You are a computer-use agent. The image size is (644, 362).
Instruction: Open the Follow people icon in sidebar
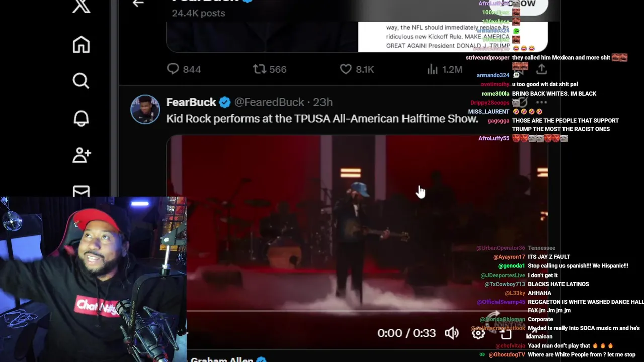click(x=81, y=155)
